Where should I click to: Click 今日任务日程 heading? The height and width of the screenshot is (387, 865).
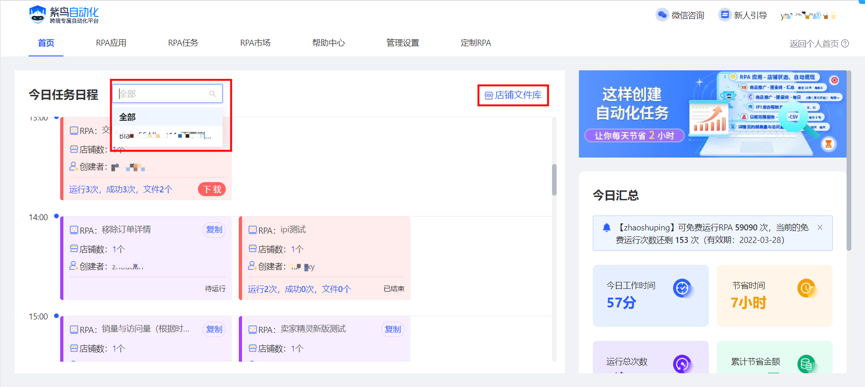point(63,95)
